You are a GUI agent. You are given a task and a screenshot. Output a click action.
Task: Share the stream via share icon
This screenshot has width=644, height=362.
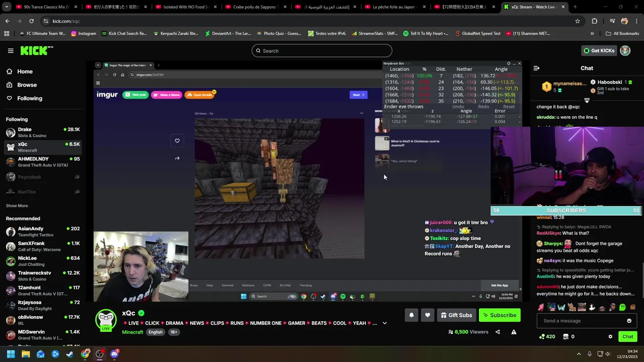click(498, 332)
